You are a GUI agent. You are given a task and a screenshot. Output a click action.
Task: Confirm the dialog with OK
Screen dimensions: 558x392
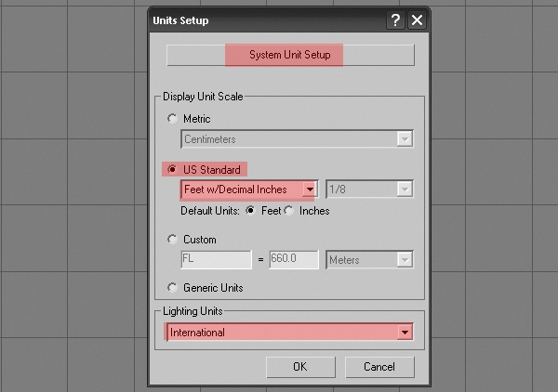pyautogui.click(x=299, y=367)
